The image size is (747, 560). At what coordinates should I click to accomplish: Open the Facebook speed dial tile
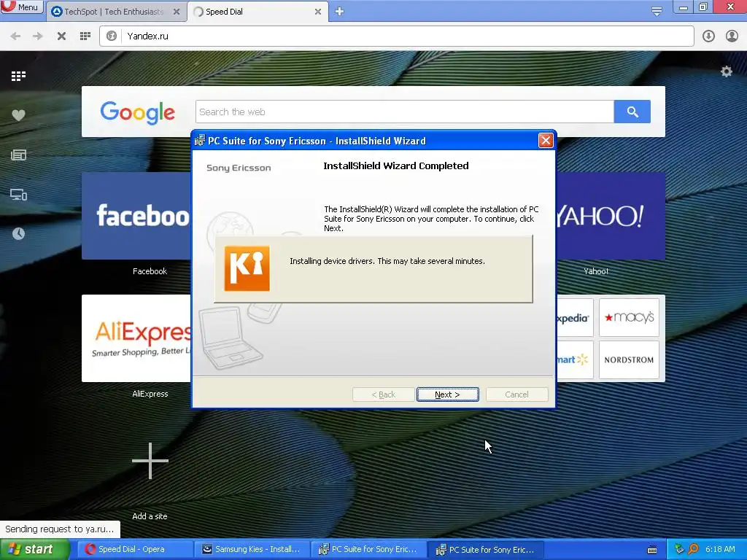point(136,216)
